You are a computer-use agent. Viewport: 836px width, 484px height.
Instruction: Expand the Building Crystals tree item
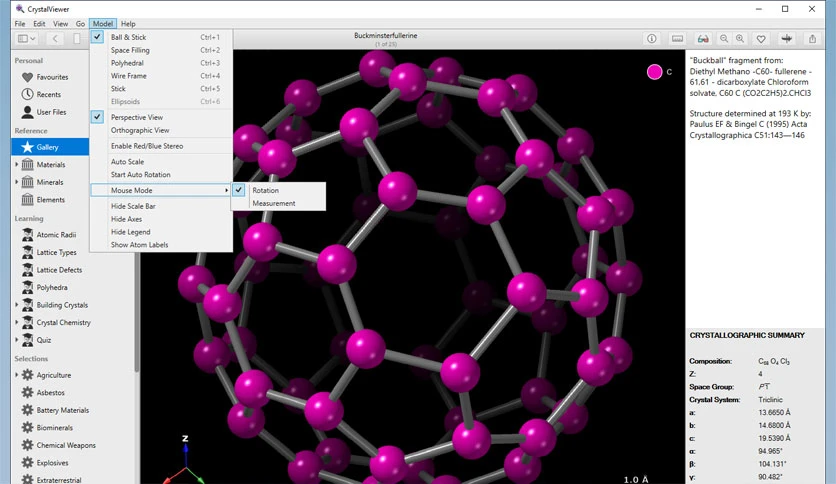pos(17,305)
